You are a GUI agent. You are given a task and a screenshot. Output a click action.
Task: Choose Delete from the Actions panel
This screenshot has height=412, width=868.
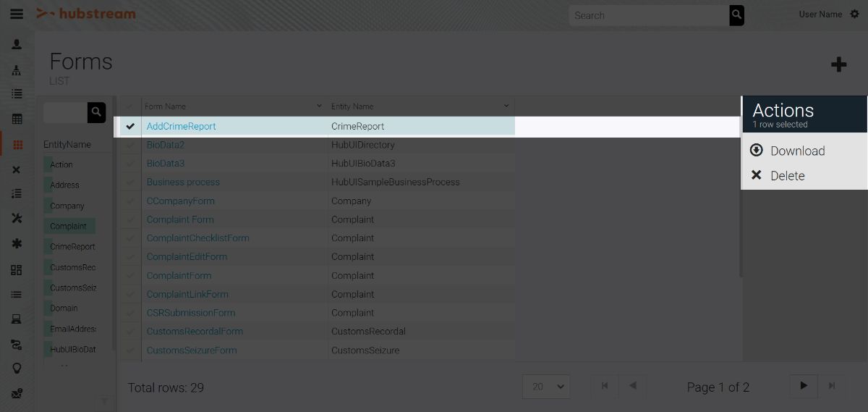(x=787, y=176)
